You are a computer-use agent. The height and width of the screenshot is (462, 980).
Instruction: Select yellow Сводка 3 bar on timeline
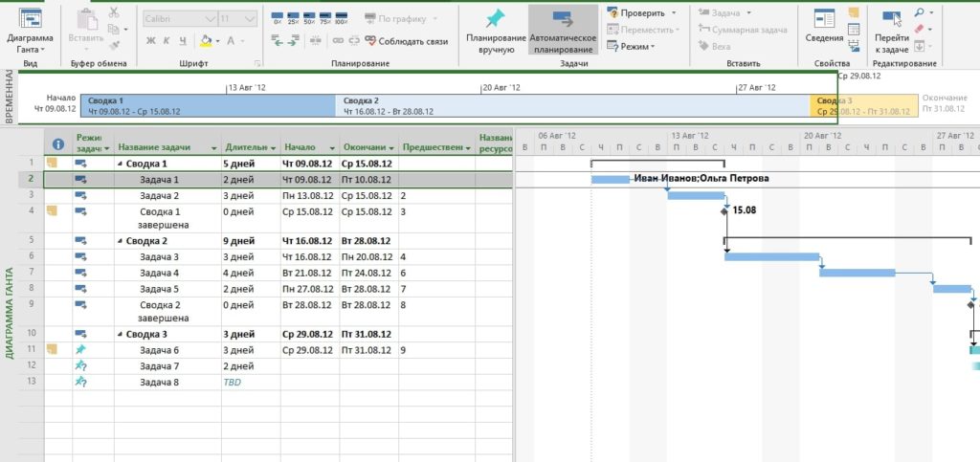click(864, 106)
